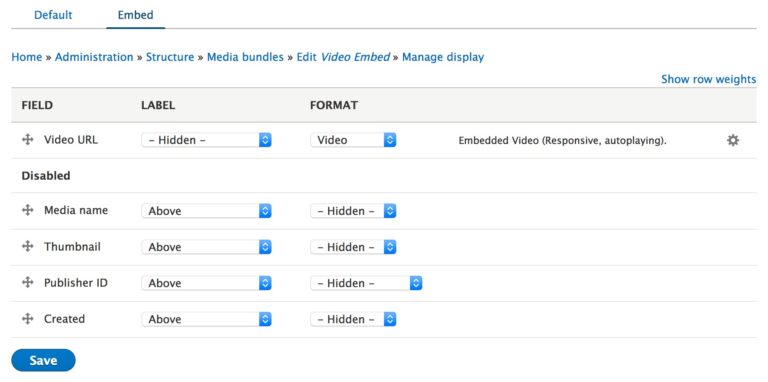Open Media name format dropdown
768x382 pixels.
tap(353, 211)
